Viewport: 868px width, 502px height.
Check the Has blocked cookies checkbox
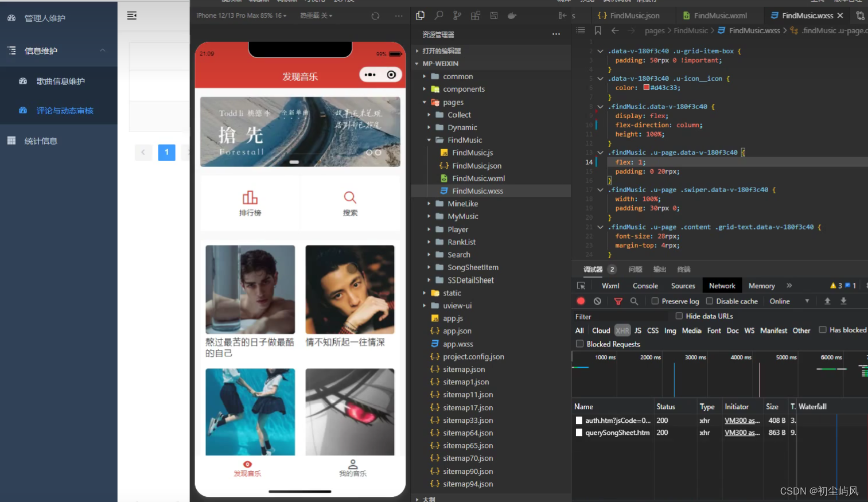click(823, 329)
